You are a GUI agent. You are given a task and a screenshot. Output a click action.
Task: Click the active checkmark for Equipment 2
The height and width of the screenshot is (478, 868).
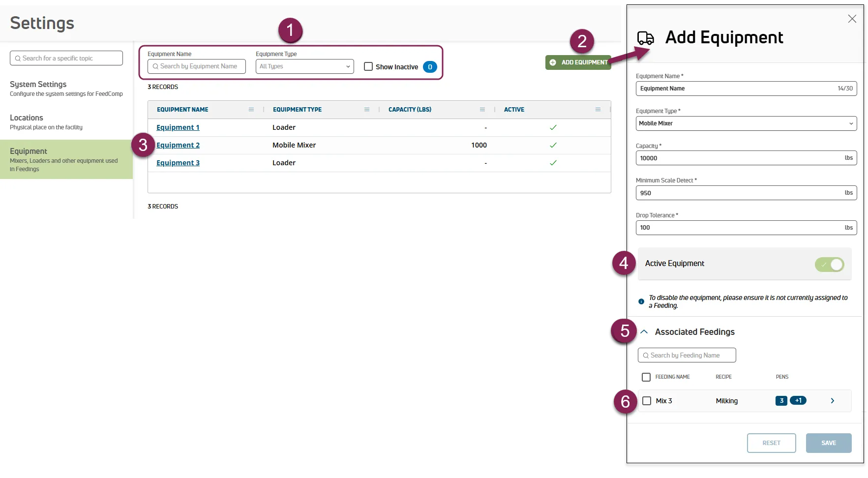553,145
